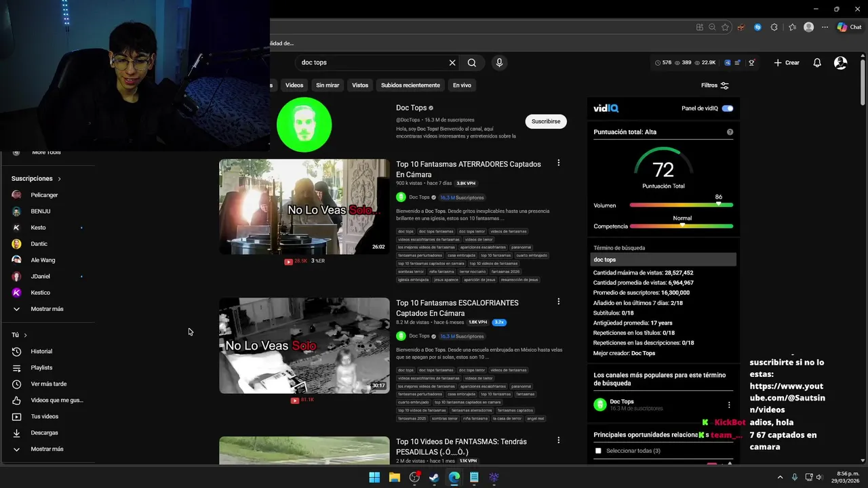Screen dimensions: 868x488
Task: Open the Pelicanger subscription channel
Action: point(47,195)
